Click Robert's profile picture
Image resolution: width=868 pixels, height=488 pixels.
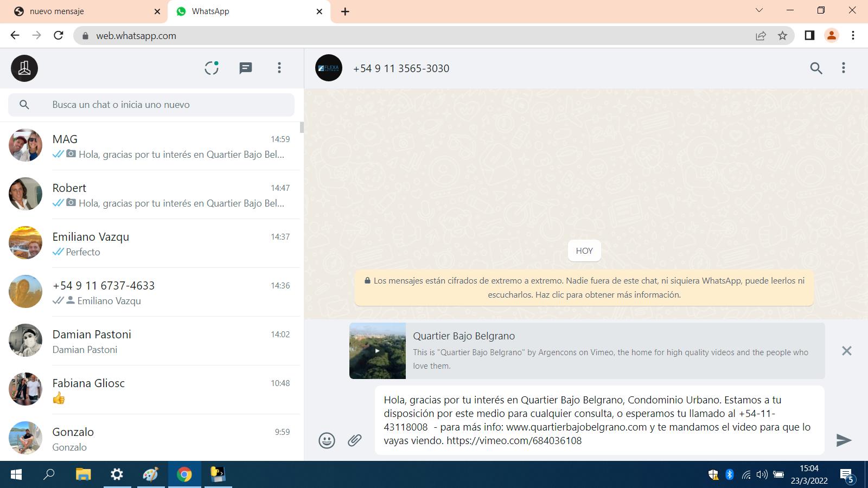click(x=25, y=194)
